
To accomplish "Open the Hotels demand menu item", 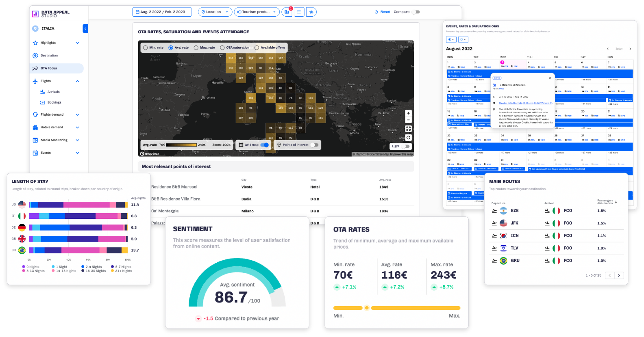I will [52, 127].
